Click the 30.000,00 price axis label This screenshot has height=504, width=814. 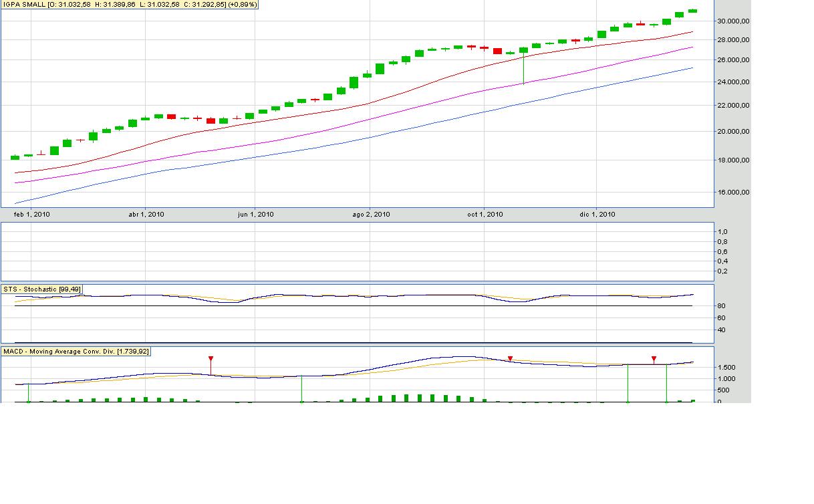(x=734, y=21)
